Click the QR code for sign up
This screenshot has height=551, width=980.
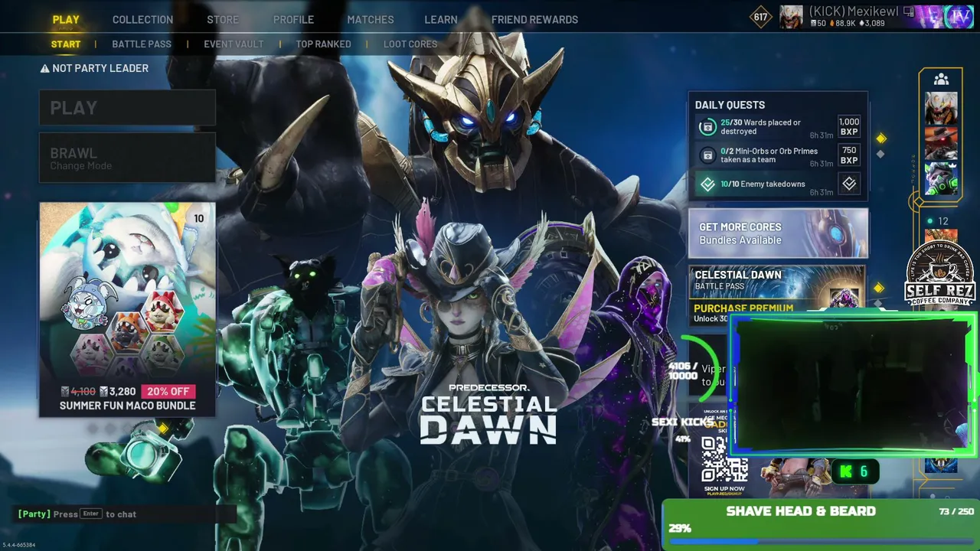(x=724, y=460)
